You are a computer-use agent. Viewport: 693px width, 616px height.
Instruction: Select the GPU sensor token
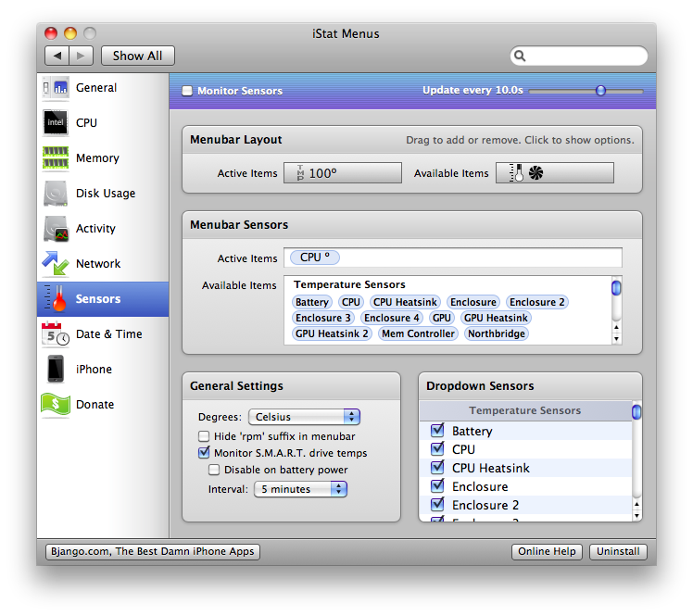442,318
